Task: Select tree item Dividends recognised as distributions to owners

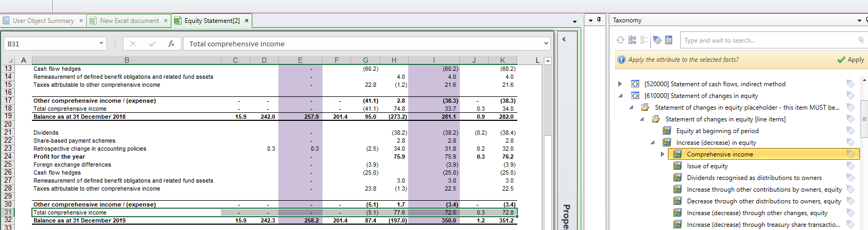Action: [x=754, y=177]
